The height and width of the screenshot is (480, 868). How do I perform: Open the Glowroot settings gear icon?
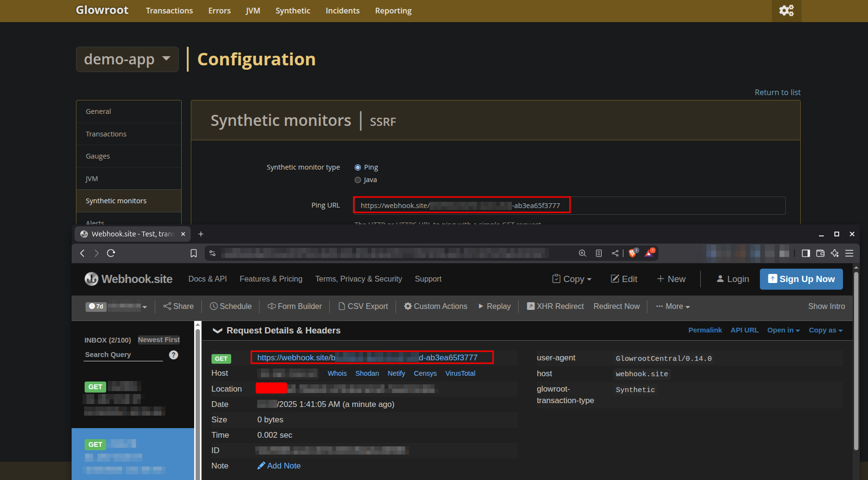coord(786,11)
